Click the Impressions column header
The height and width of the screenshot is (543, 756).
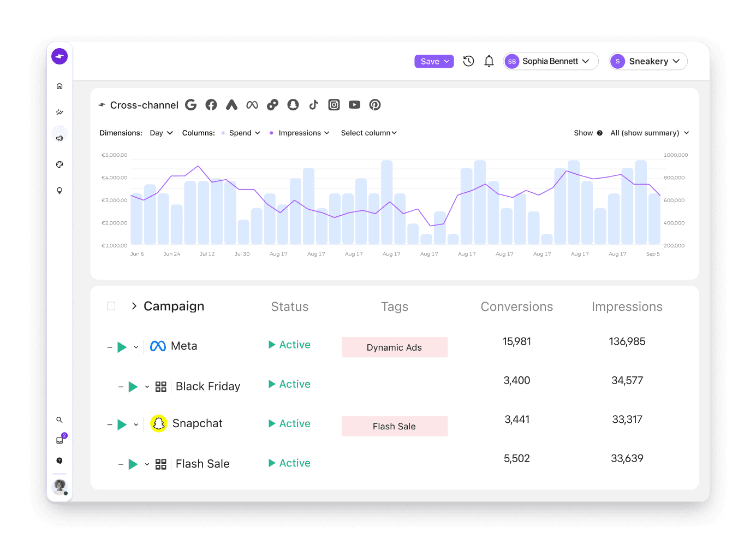tap(627, 307)
